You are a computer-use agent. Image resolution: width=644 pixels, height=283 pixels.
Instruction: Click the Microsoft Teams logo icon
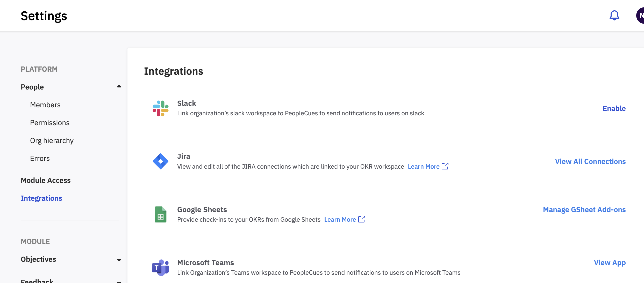pos(161,268)
